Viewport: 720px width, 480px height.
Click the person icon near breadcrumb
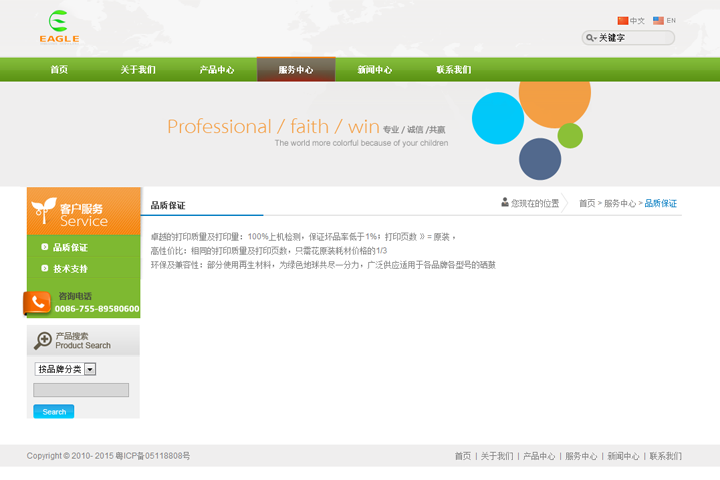tap(505, 202)
